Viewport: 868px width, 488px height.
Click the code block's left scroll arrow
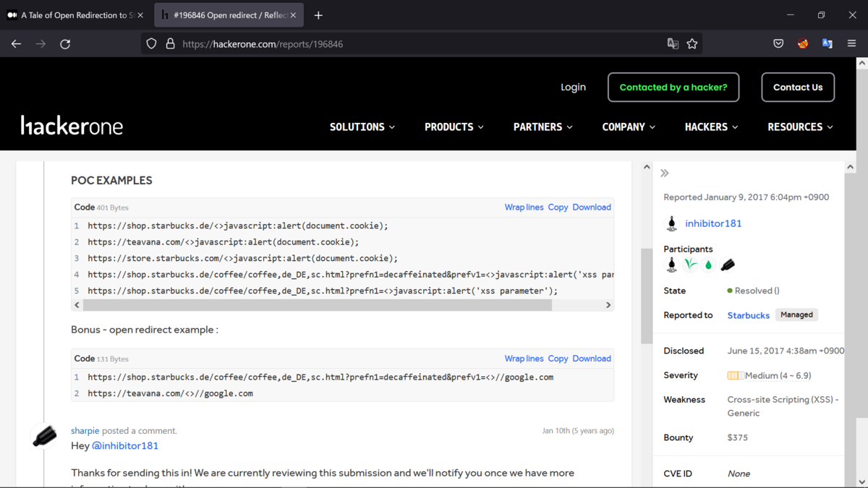click(x=77, y=305)
